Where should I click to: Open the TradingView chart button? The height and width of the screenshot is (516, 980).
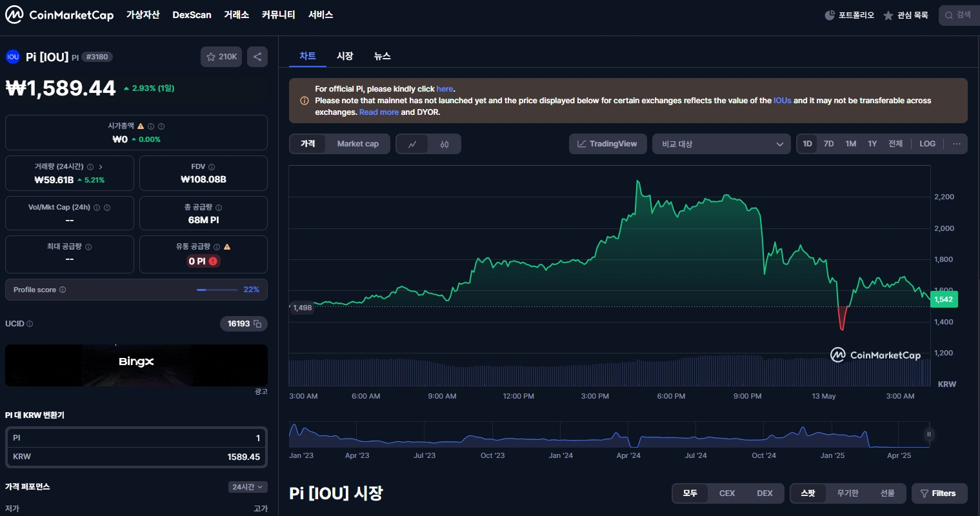[607, 144]
